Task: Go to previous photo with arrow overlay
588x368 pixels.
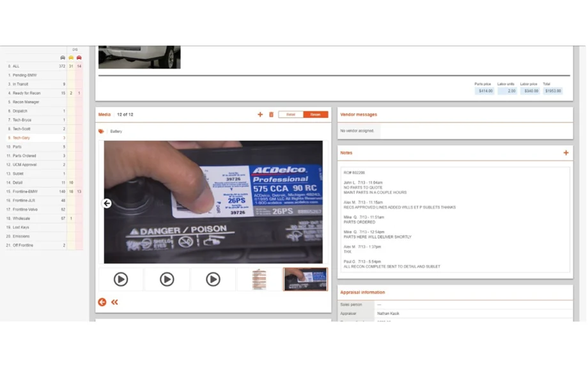Action: click(x=107, y=203)
